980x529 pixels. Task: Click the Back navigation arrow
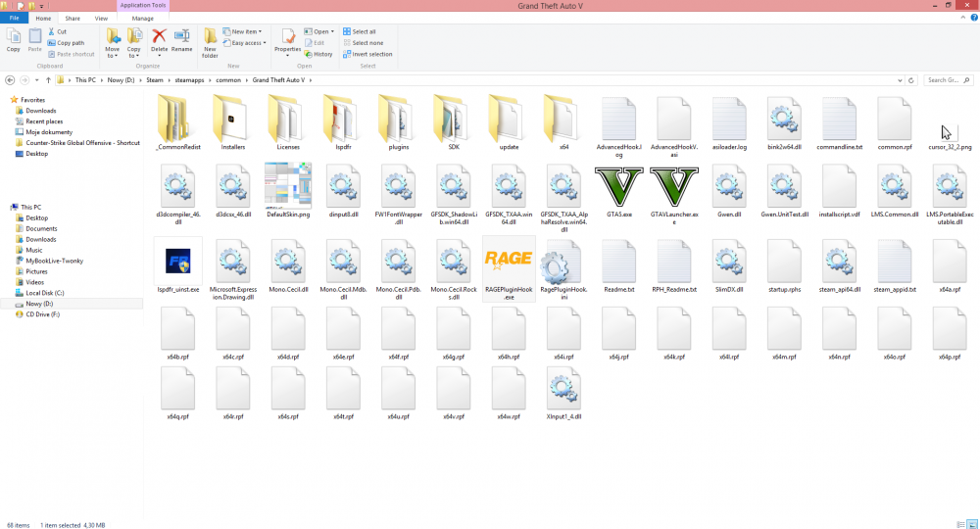click(x=10, y=80)
